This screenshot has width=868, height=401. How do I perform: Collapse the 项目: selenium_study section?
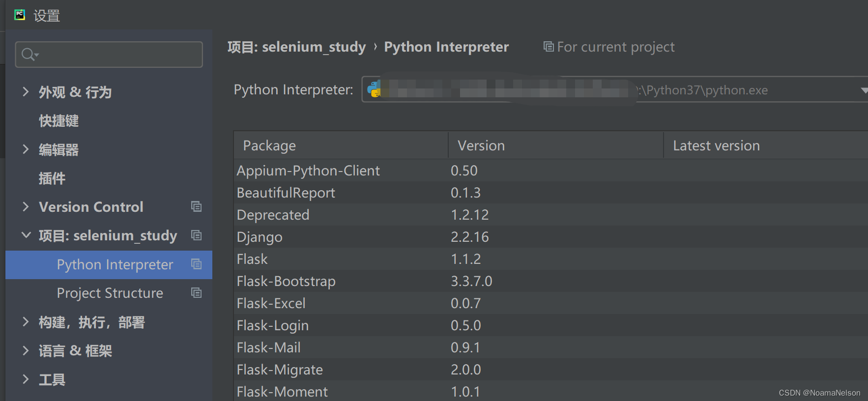pyautogui.click(x=26, y=235)
